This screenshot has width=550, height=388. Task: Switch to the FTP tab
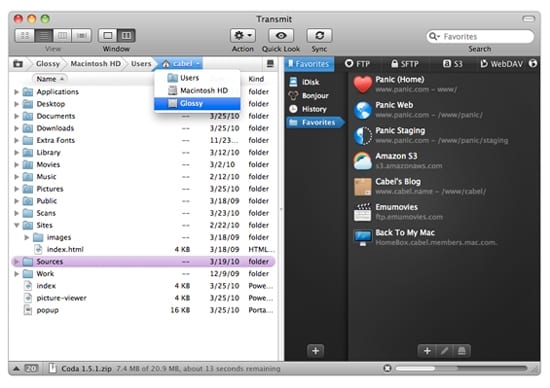(x=357, y=64)
